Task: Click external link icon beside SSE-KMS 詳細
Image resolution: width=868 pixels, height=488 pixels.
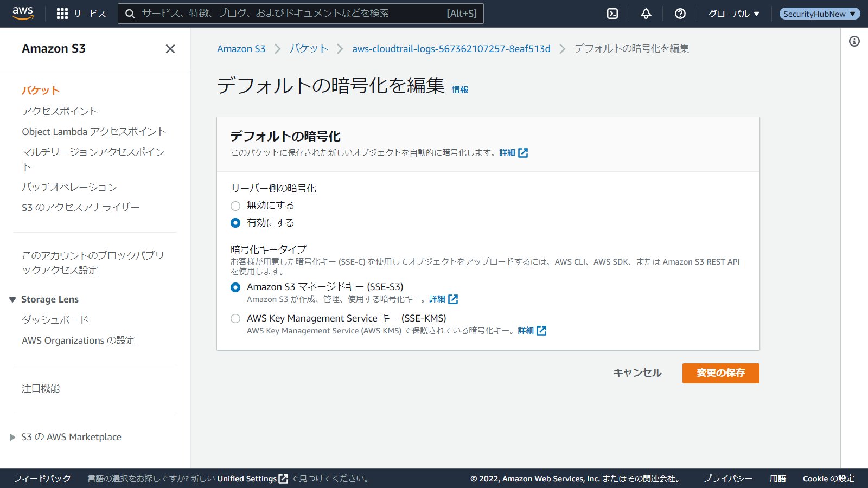Action: pyautogui.click(x=541, y=331)
